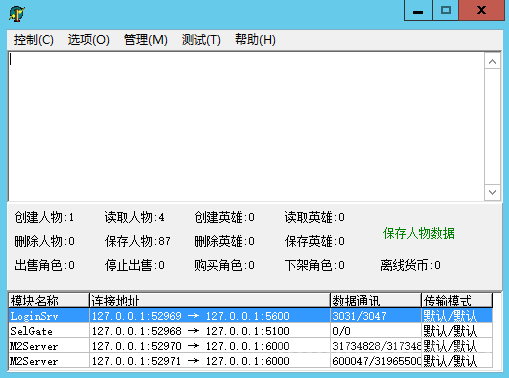Screen dimensions: 509x378
Task: Click the 购买角色:0 counter
Action: [225, 265]
